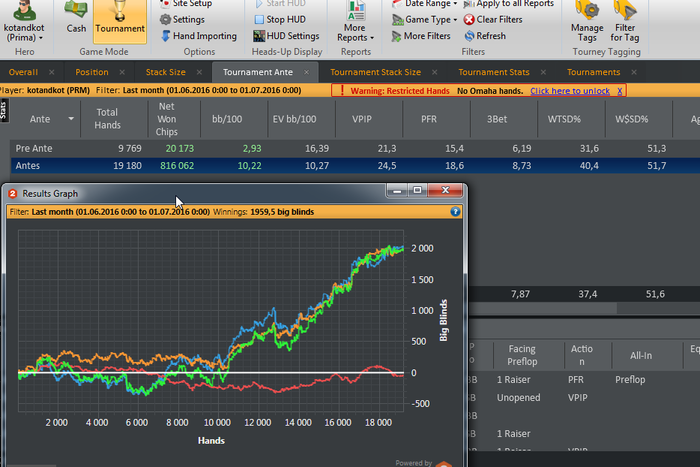Open the kotandkot (Prima) hero dropdown
Image resolution: width=700 pixels, height=467 pixels.
(x=24, y=22)
